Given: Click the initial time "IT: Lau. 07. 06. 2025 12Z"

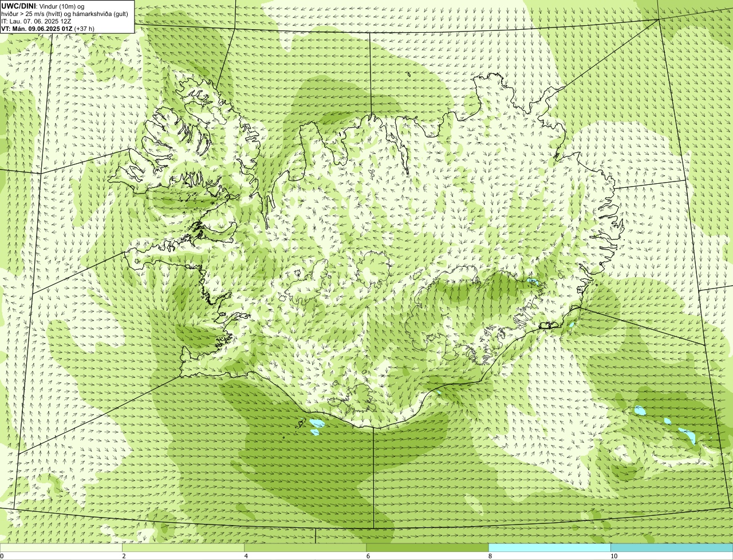Looking at the screenshot, I should point(36,21).
